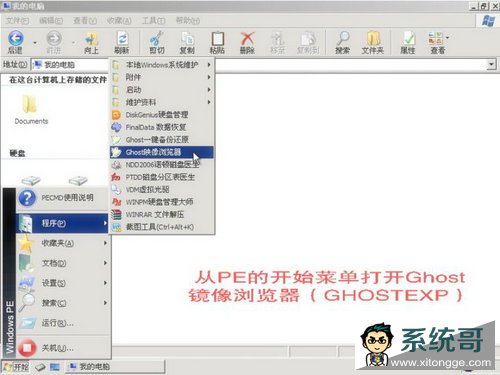Click the Folders (文件夹) toolbar icon
Viewport: 500px width, 375px height.
point(373,39)
